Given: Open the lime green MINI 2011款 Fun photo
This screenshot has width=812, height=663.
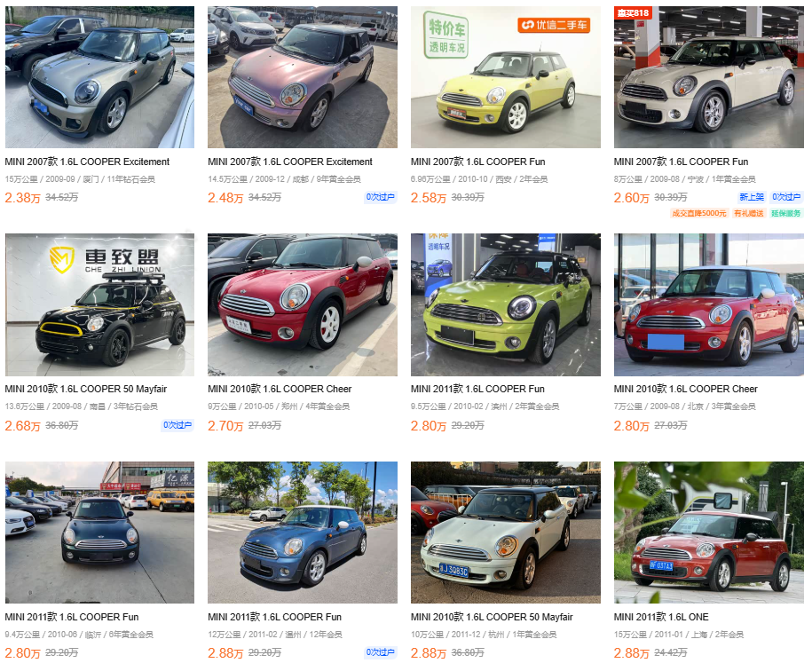Looking at the screenshot, I should pos(506,304).
